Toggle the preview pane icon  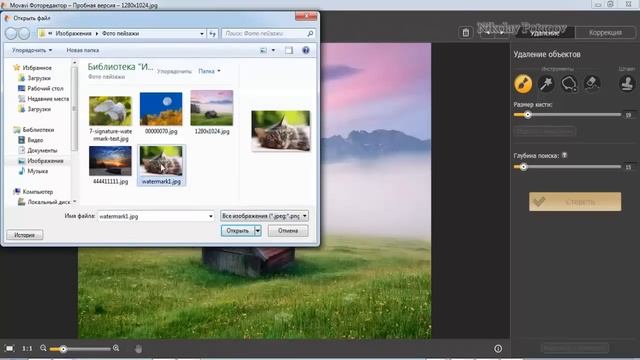(289, 50)
